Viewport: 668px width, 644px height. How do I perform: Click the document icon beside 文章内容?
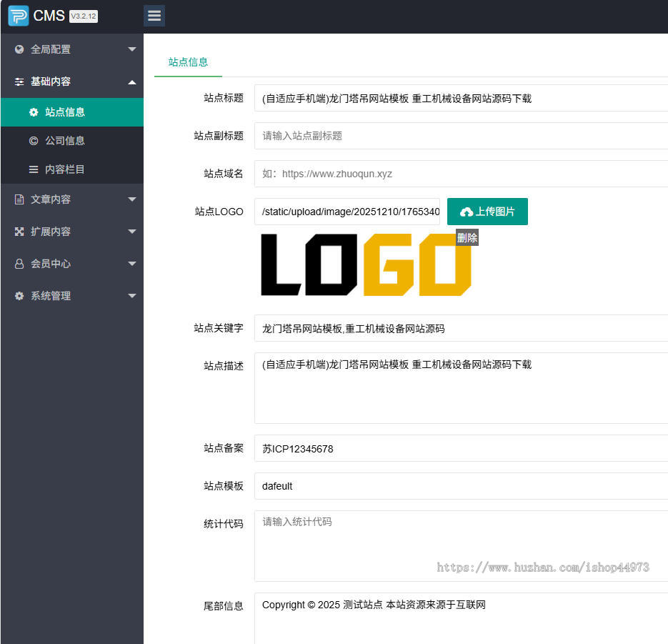tap(19, 199)
